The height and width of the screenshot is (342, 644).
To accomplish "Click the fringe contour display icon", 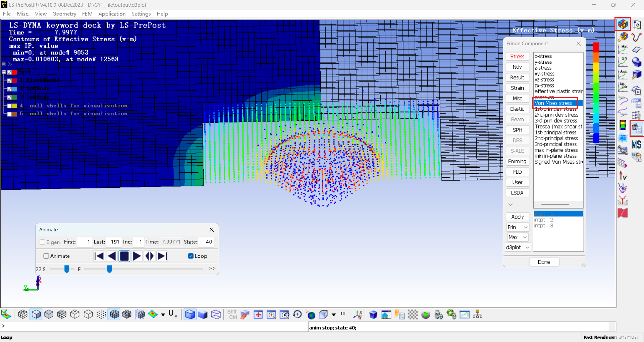I will [153, 315].
